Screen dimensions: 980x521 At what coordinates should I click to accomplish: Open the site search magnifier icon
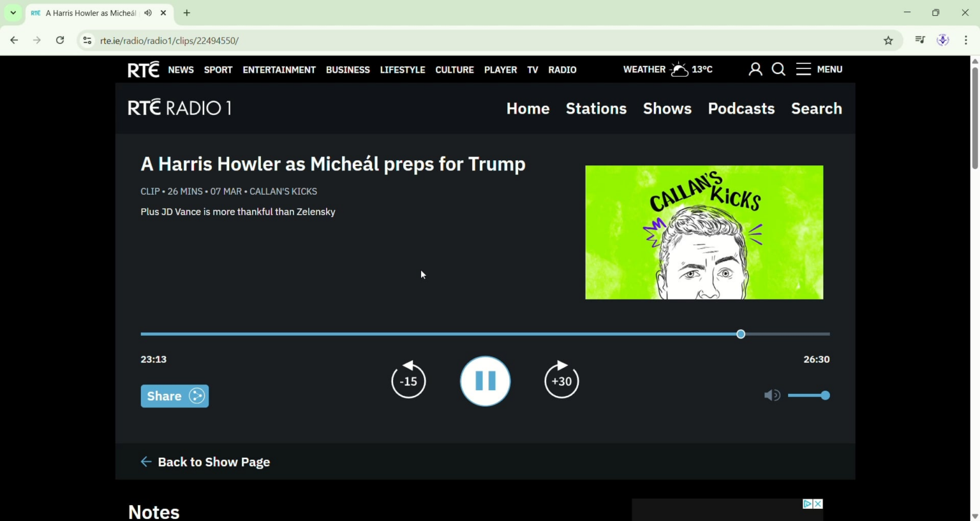pos(778,70)
